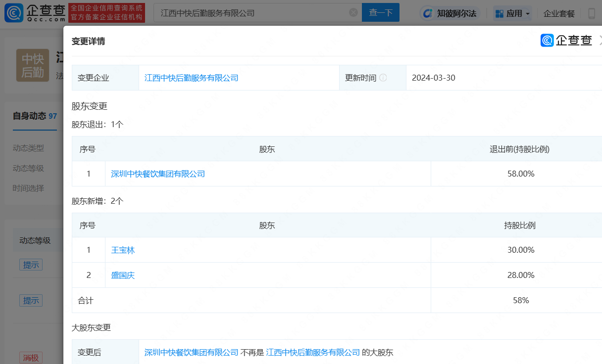Screen dimensions: 602x364
Task: Click the 持股比例 column header
Action: (520, 225)
